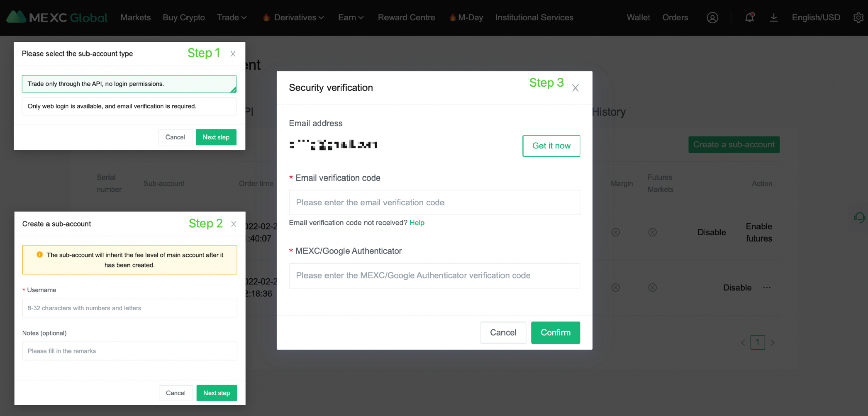The width and height of the screenshot is (868, 416).
Task: Select the API-only trade sub-account type
Action: click(129, 84)
